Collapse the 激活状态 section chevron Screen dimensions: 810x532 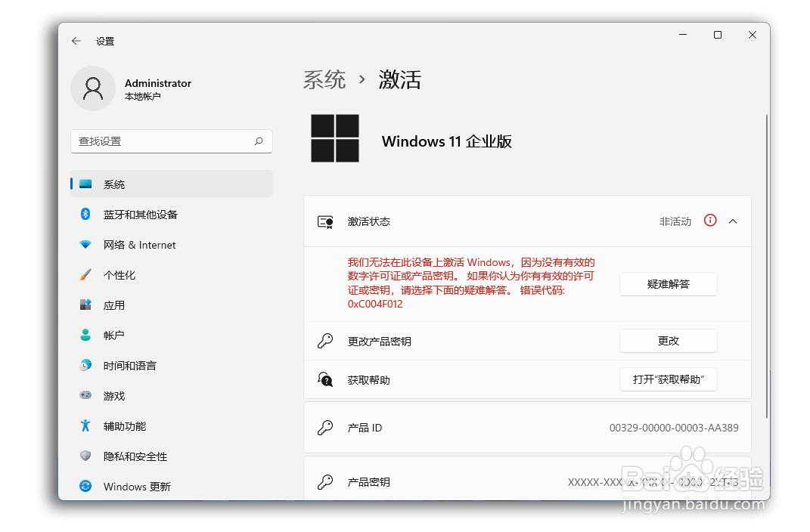point(733,221)
